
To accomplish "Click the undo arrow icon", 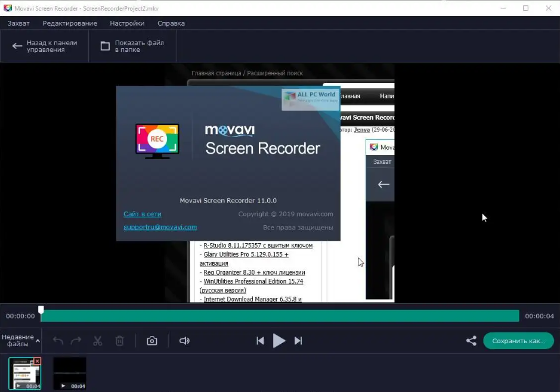I will pyautogui.click(x=58, y=341).
